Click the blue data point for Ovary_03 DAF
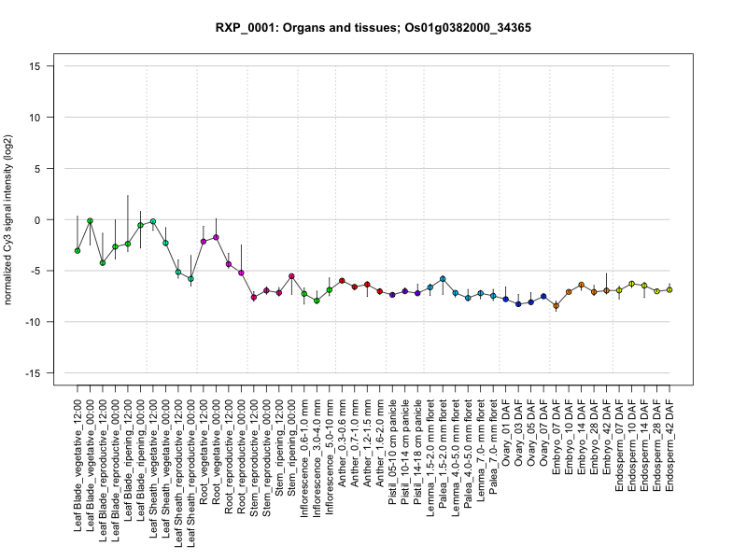Screen dimensions: 747x560 point(518,304)
